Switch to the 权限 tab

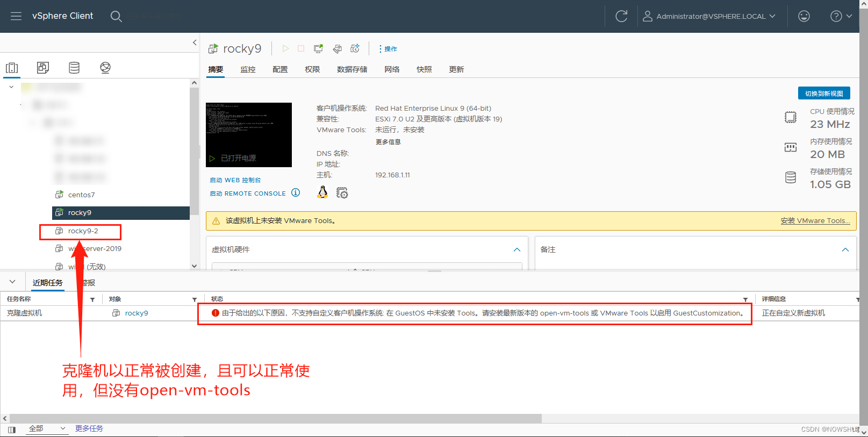point(312,69)
